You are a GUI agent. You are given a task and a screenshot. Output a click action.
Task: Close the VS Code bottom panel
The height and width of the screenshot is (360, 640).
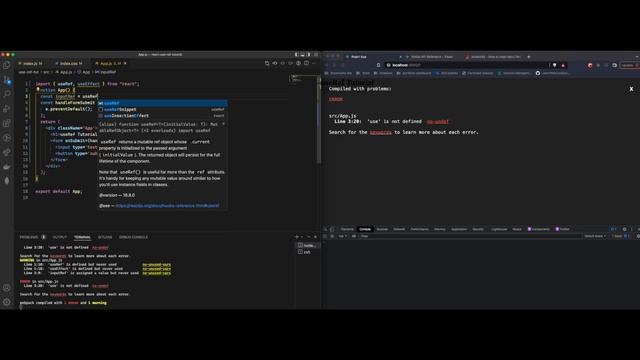pyautogui.click(x=315, y=237)
